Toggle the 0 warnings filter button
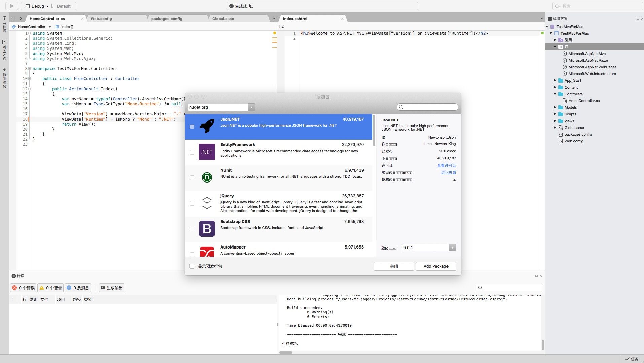Image resolution: width=644 pixels, height=363 pixels. coord(50,288)
